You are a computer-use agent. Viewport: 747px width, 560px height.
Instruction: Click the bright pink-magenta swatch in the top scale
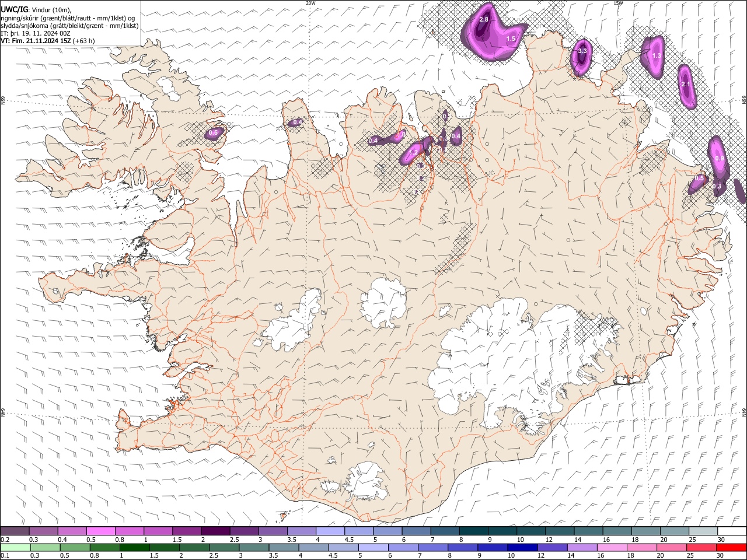click(100, 531)
